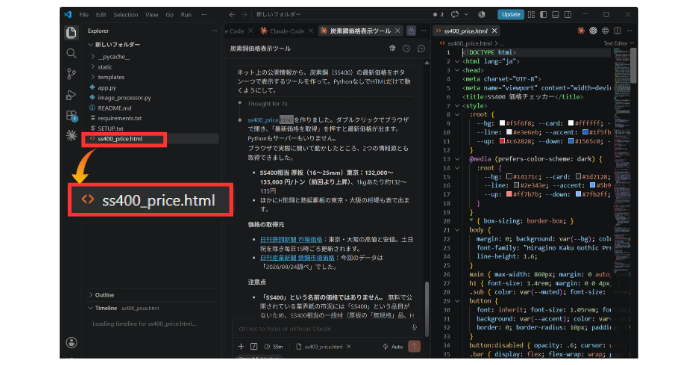Screen dimensions: 698x365
Task: Click the first icon in Claude panel header
Action: point(392,49)
